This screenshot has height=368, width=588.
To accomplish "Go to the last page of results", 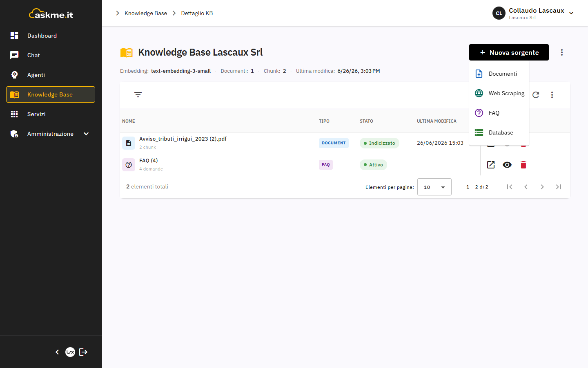I will (559, 187).
